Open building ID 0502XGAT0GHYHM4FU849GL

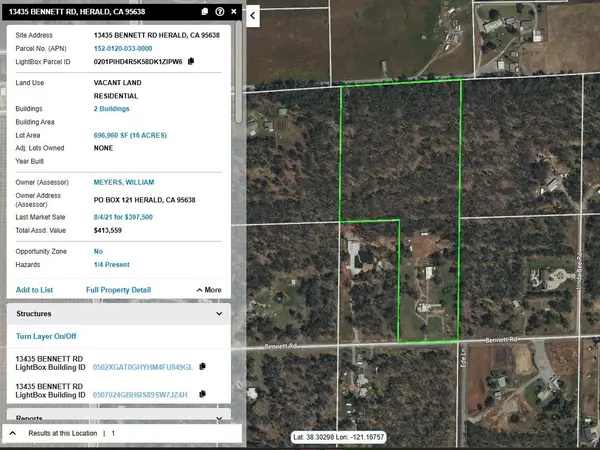[142, 367]
